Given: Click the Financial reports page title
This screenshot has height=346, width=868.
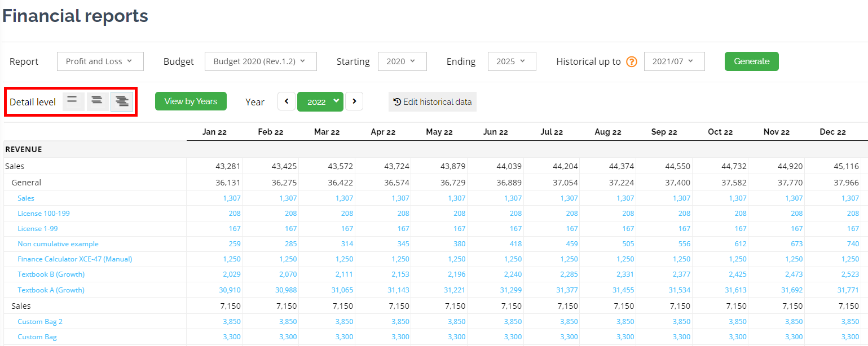Looking at the screenshot, I should [x=75, y=16].
